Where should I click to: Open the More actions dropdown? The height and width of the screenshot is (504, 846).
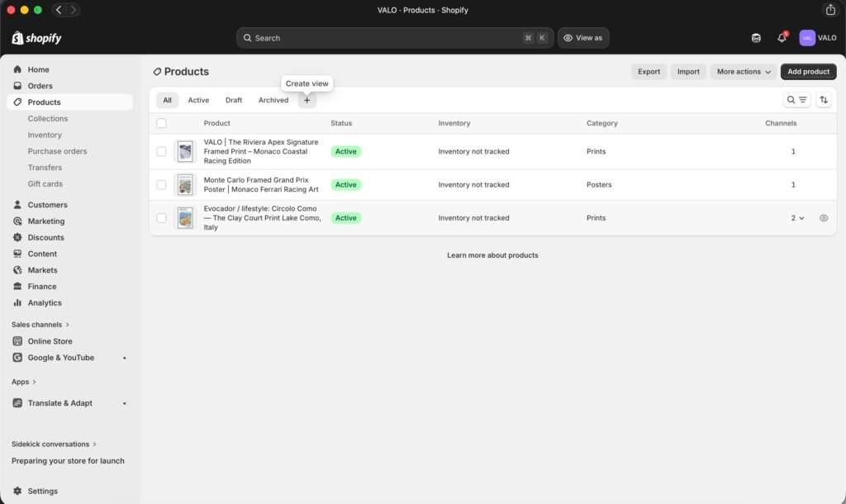(744, 72)
